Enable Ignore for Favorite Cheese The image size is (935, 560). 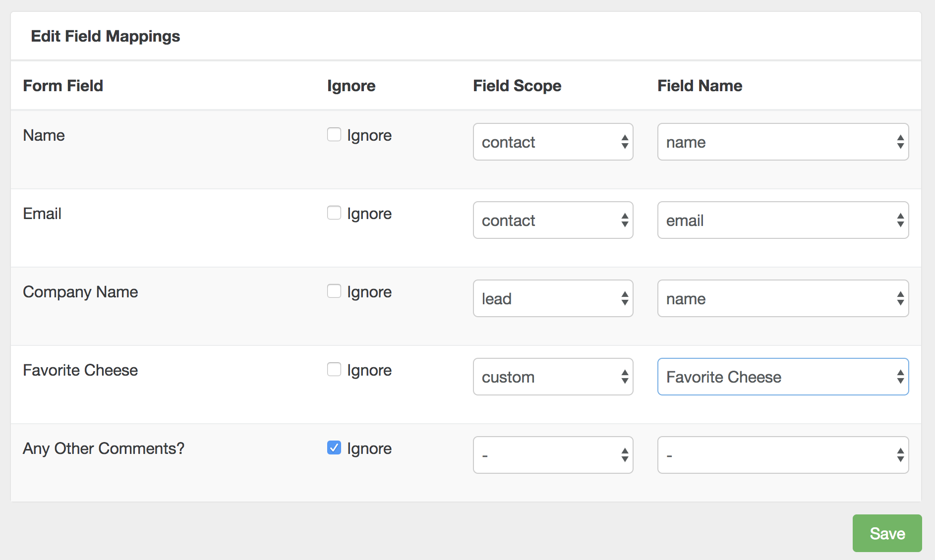334,369
